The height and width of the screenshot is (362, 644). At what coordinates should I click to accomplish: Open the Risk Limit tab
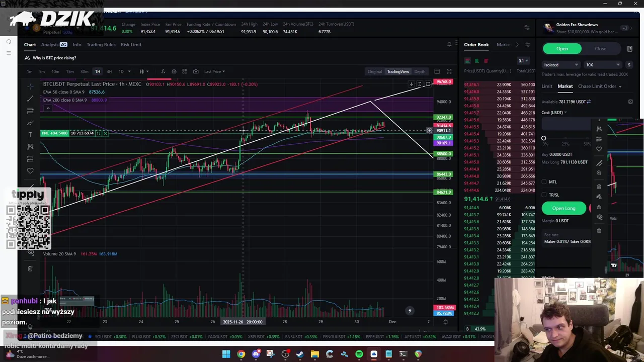pos(131,45)
